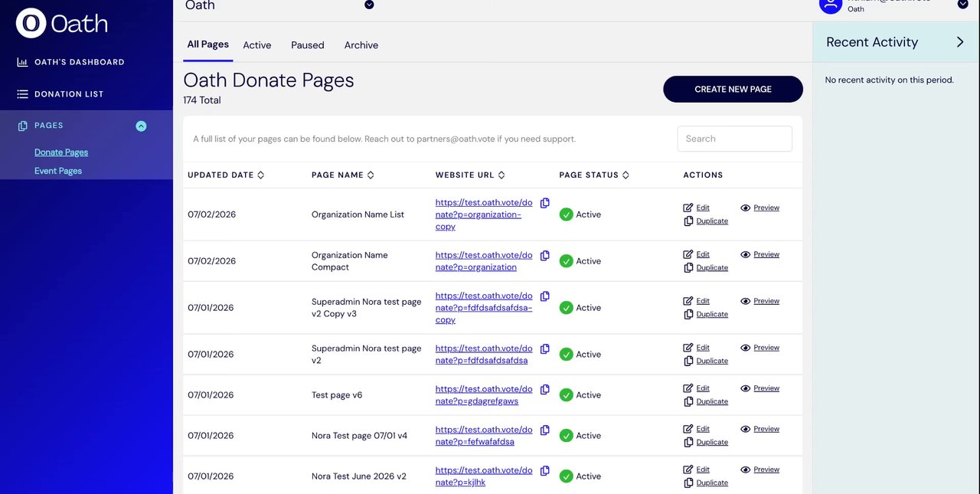Open the Oath organization dropdown at top

coord(369,5)
